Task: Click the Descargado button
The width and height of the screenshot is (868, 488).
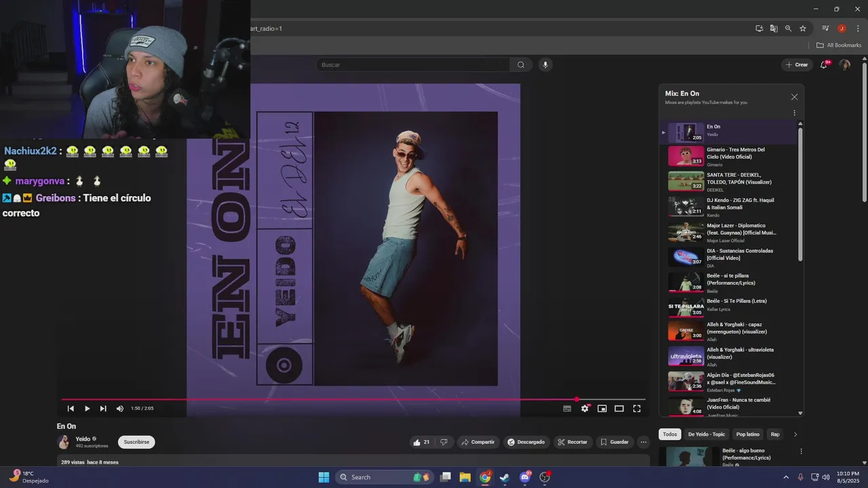Action: (x=526, y=442)
